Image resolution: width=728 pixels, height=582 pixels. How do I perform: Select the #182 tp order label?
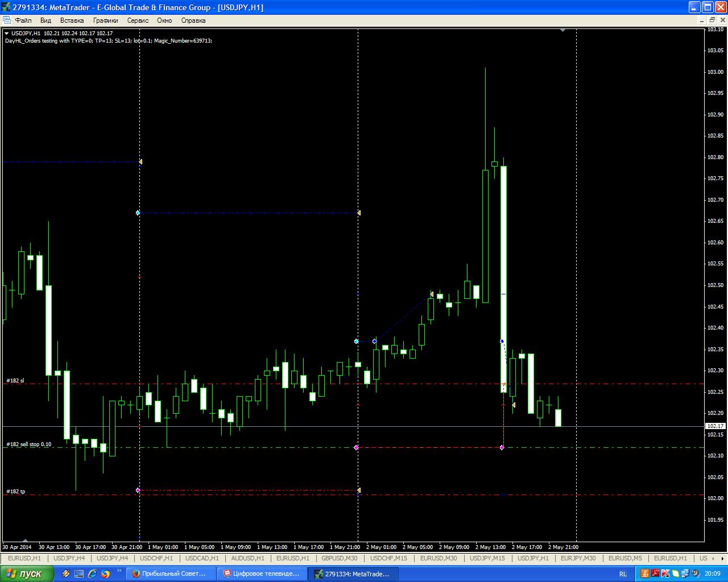click(x=16, y=491)
